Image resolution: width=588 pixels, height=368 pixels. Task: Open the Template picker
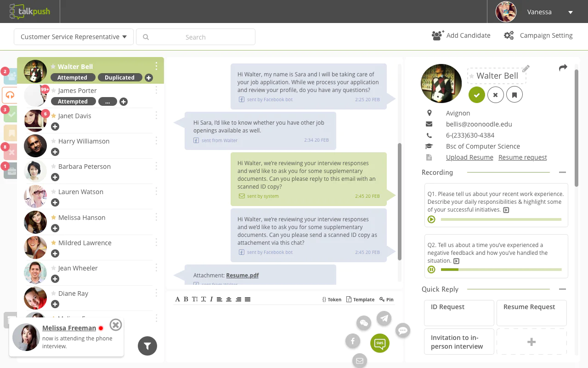point(360,299)
